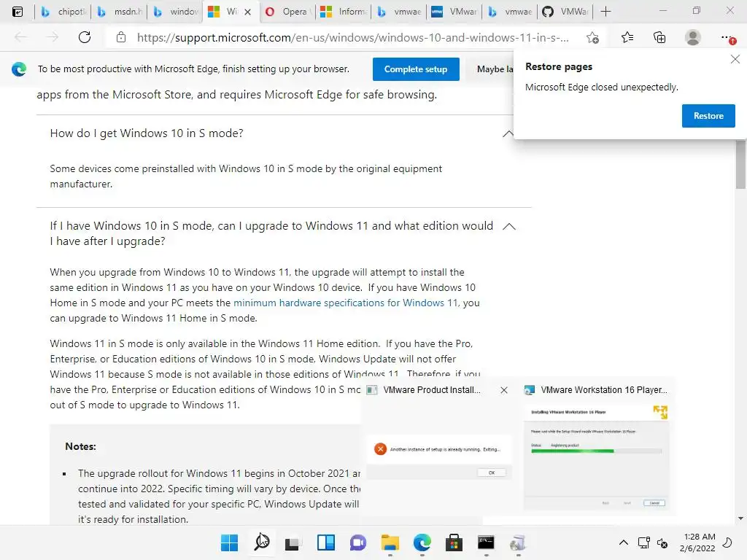Click the page vertical scrollbar thumb
Image resolution: width=747 pixels, height=560 pixels.
pos(740,164)
